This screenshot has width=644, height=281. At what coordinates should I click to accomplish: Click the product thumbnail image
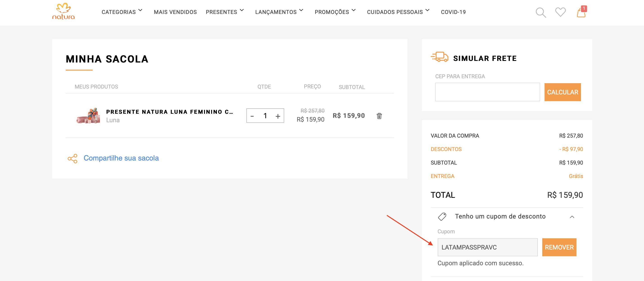coord(88,115)
